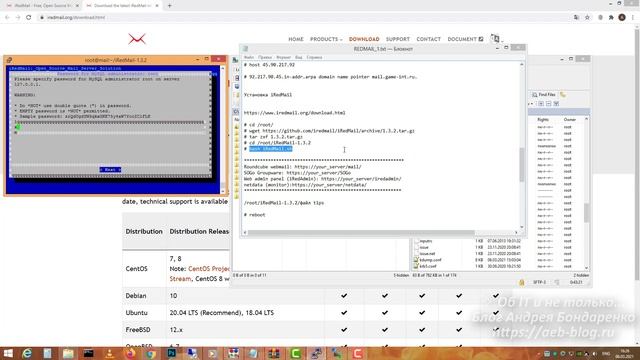The width and height of the screenshot is (640, 360).
Task: Select the krb5.conf file in WinSCP
Action: 428,266
